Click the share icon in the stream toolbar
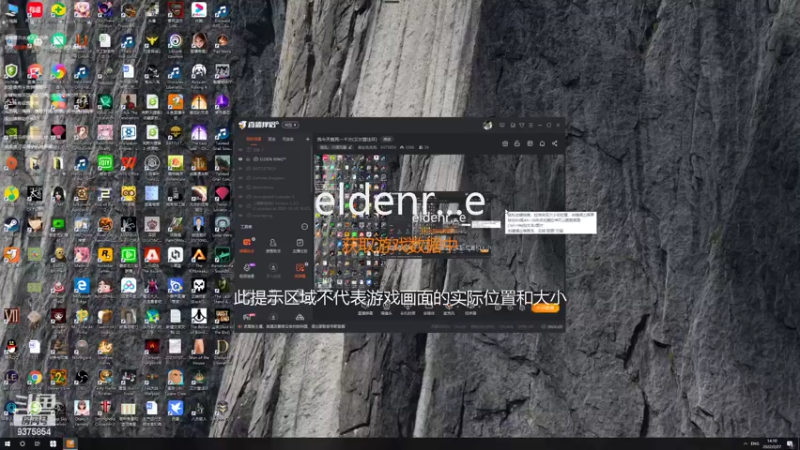The height and width of the screenshot is (450, 800). coord(555,143)
